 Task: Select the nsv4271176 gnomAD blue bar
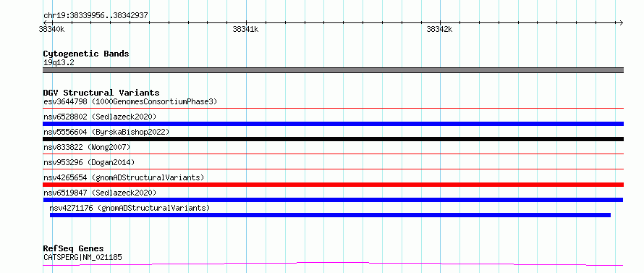pos(330,215)
